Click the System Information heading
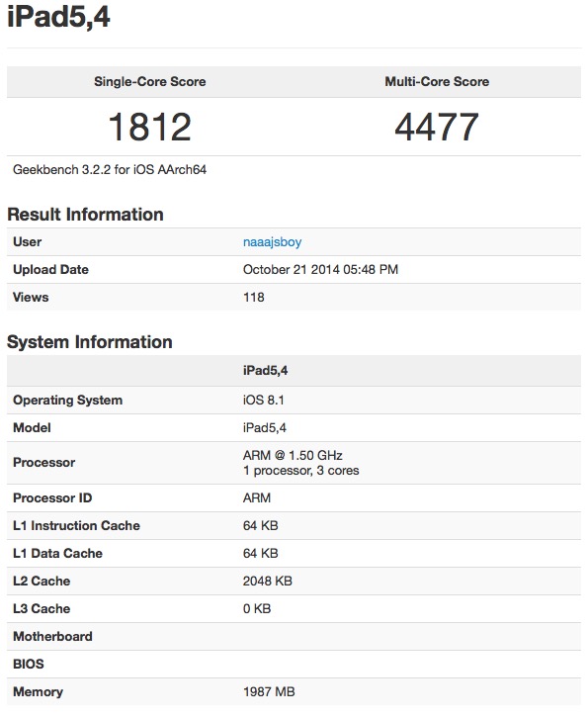 (x=90, y=342)
